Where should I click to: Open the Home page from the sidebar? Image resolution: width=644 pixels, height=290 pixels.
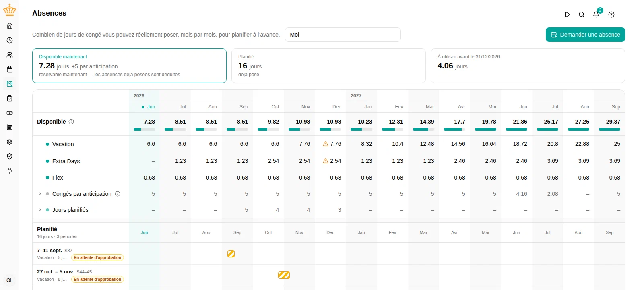tap(10, 26)
